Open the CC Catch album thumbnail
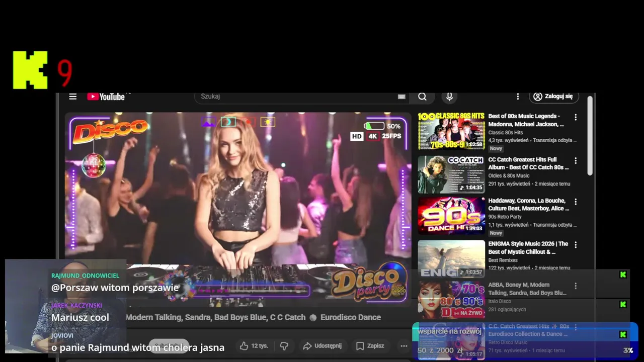644x362 pixels. pyautogui.click(x=451, y=174)
